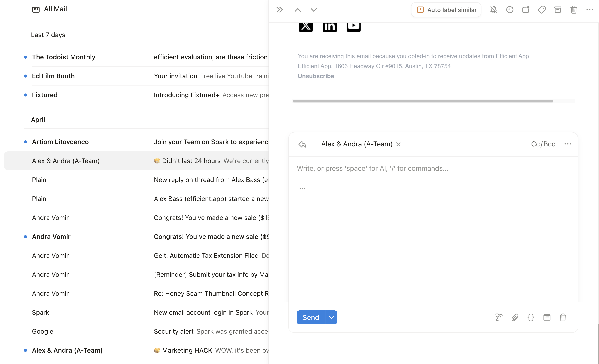Image resolution: width=599 pixels, height=364 pixels.
Task: Expand quoted text ellipsis in reply
Action: 302,189
